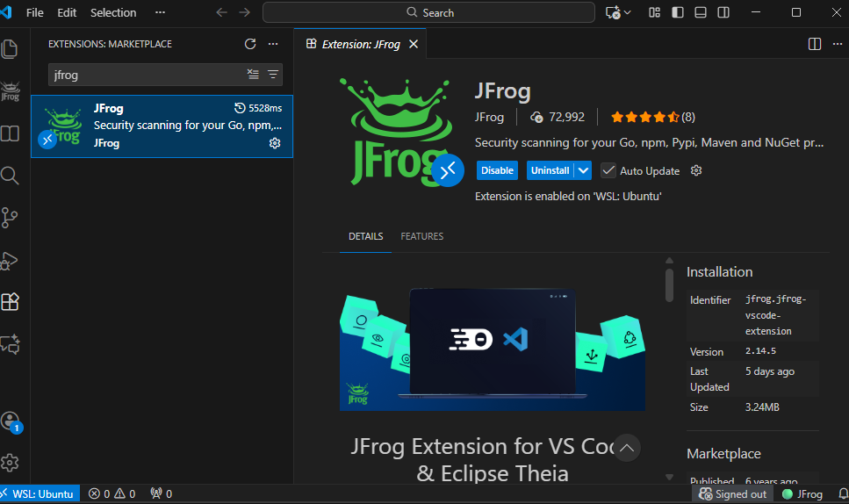Go forward with navigation arrow
Image resolution: width=849 pixels, height=504 pixels.
[245, 12]
